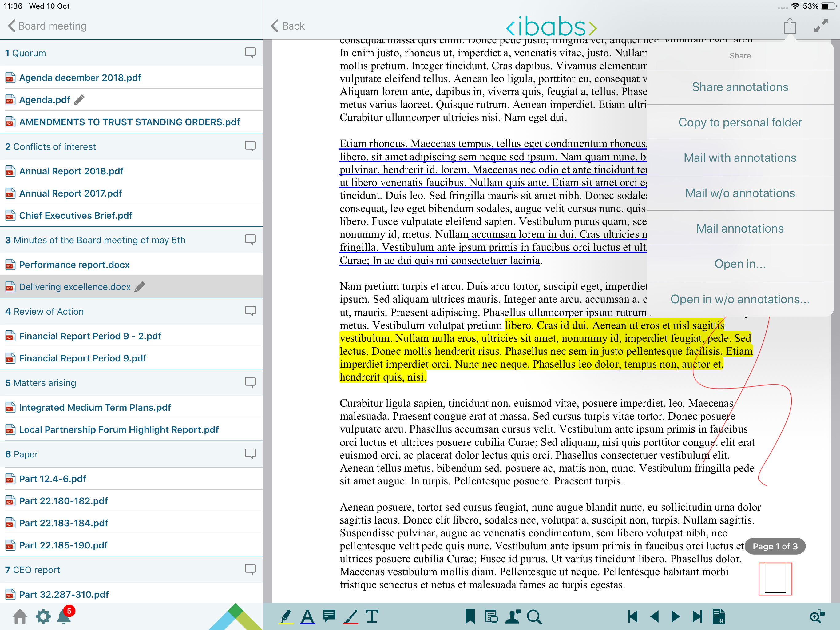Open the annotations list icon
840x630 pixels.
point(491,616)
